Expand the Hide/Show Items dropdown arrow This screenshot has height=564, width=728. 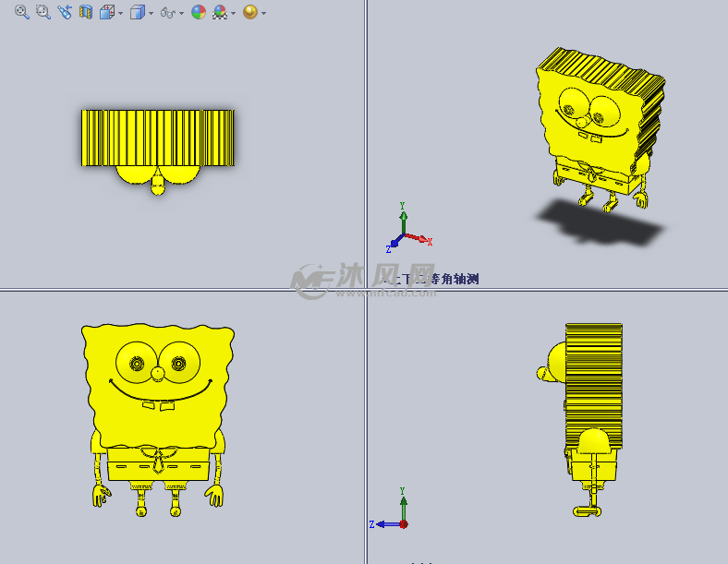181,13
